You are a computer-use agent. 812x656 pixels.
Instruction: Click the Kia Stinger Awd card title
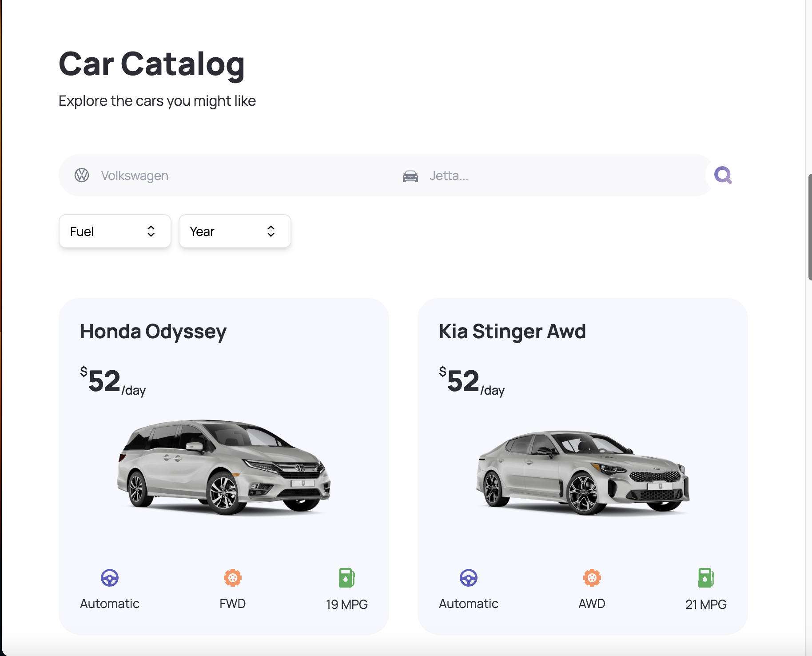tap(512, 332)
